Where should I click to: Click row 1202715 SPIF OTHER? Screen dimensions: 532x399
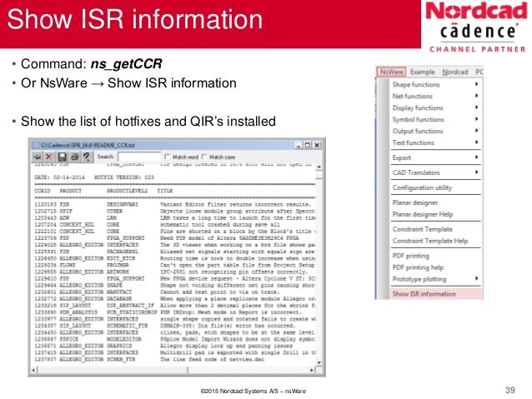click(x=175, y=212)
